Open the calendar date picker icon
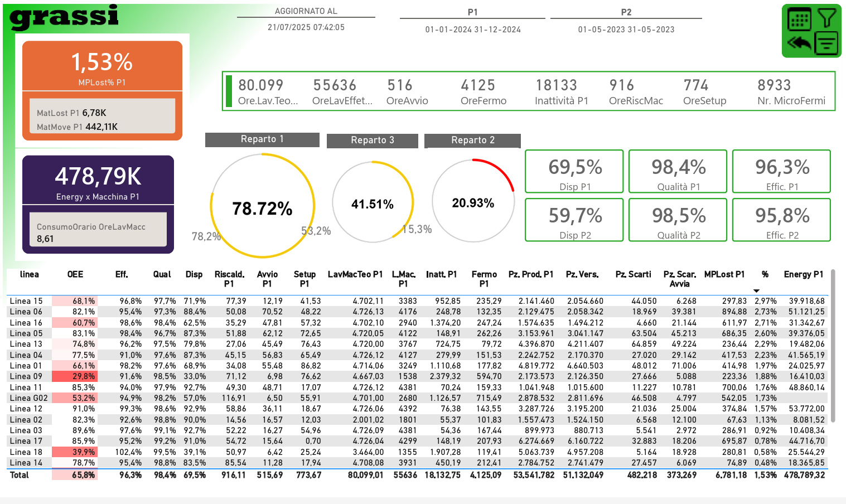 point(799,20)
